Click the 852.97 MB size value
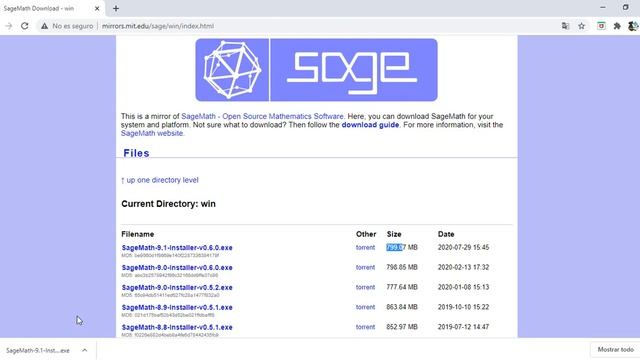Viewport: 640px width, 360px height. click(x=402, y=327)
